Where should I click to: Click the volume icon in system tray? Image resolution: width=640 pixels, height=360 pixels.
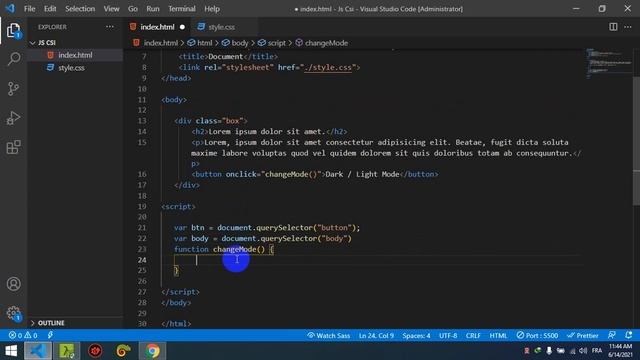click(x=583, y=351)
